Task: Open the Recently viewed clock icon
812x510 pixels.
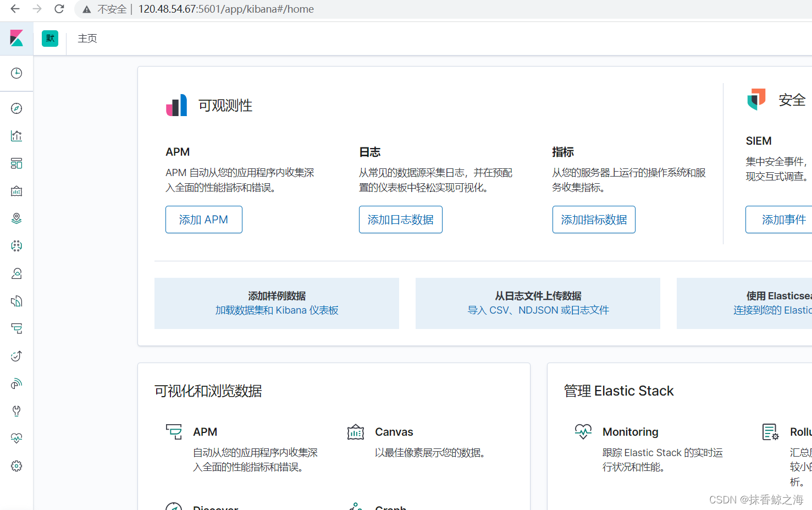Action: 16,73
